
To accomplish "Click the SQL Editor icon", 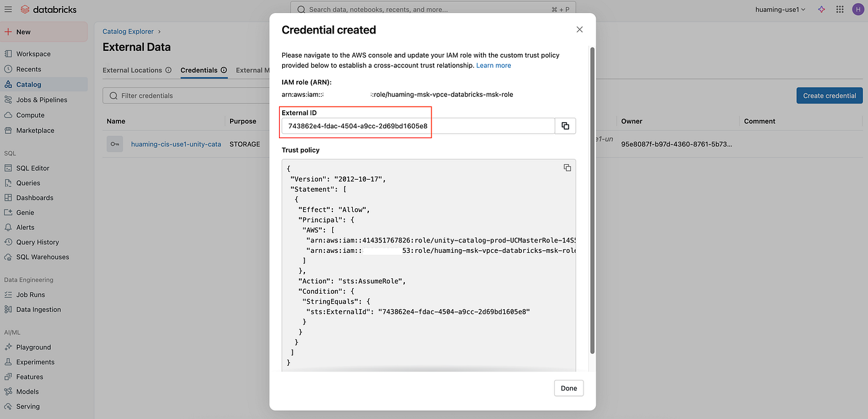I will (9, 168).
